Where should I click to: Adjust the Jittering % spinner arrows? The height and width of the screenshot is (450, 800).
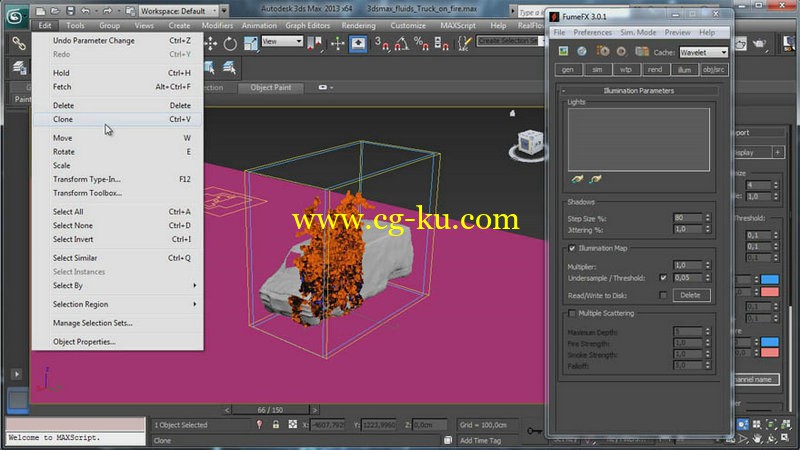coord(708,230)
